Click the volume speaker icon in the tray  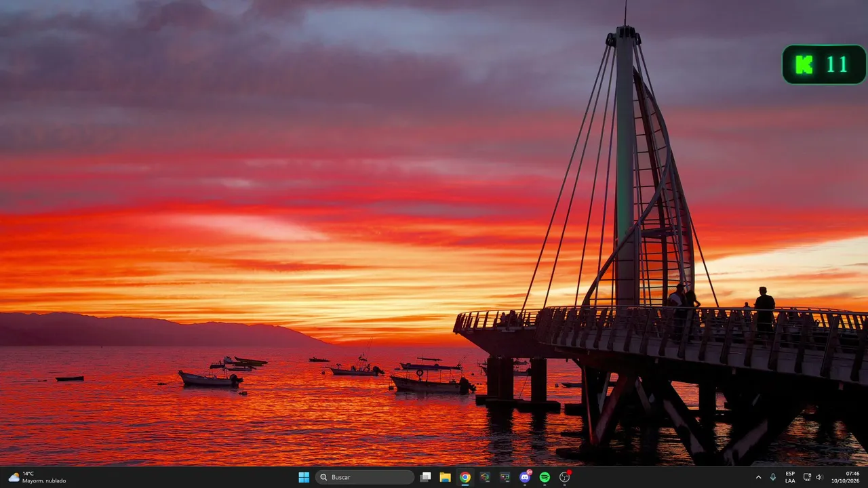click(x=819, y=477)
